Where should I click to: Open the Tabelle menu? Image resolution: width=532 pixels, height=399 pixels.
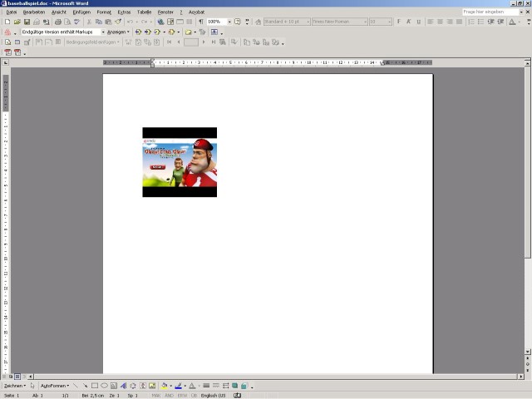tap(144, 12)
